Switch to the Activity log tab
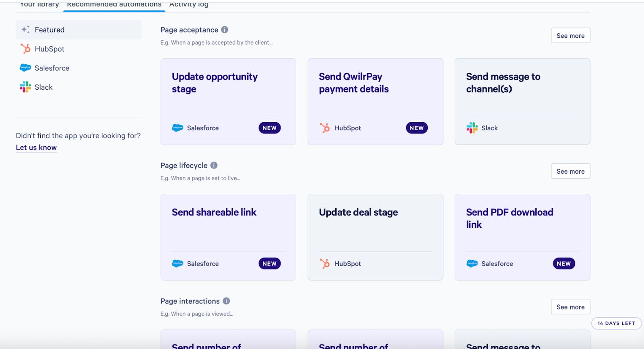 (x=189, y=4)
